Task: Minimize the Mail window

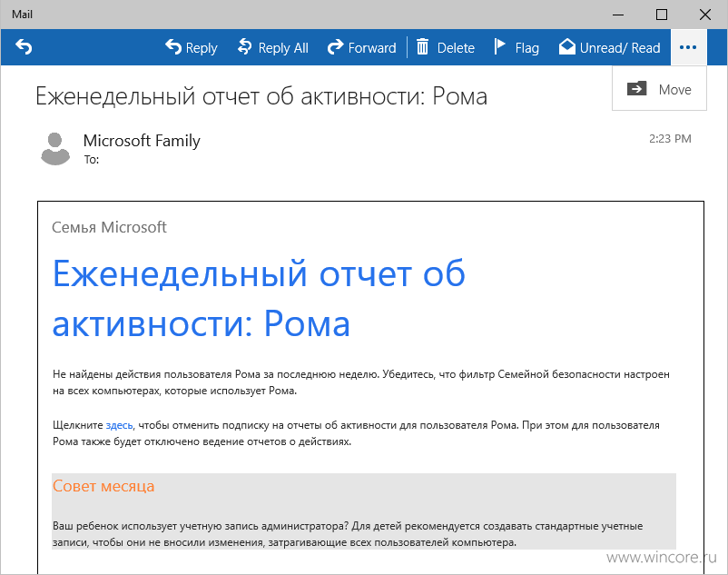Action: pyautogui.click(x=618, y=15)
